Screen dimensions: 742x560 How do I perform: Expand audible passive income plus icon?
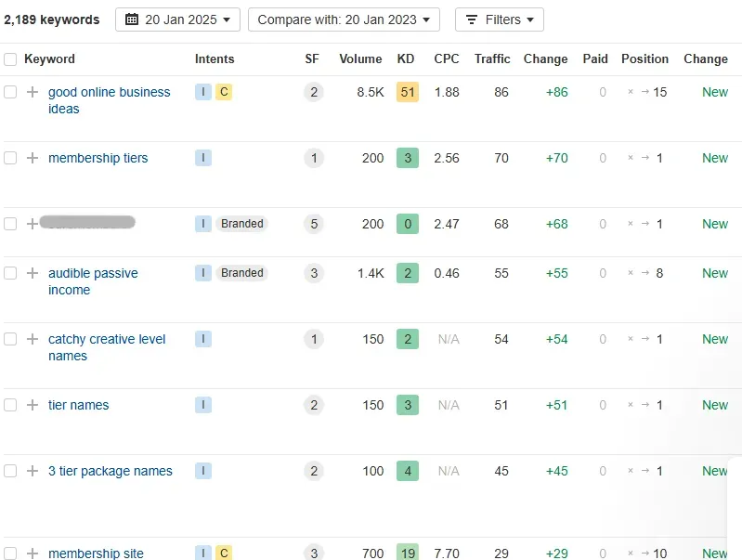(33, 273)
